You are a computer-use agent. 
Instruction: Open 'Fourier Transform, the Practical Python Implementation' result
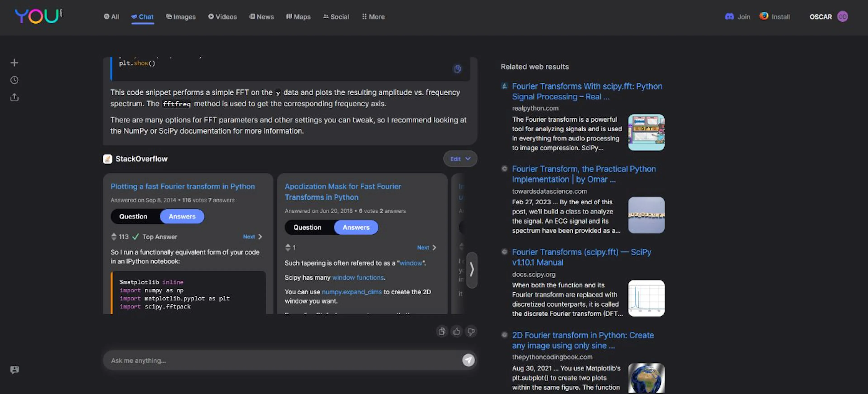tap(584, 174)
